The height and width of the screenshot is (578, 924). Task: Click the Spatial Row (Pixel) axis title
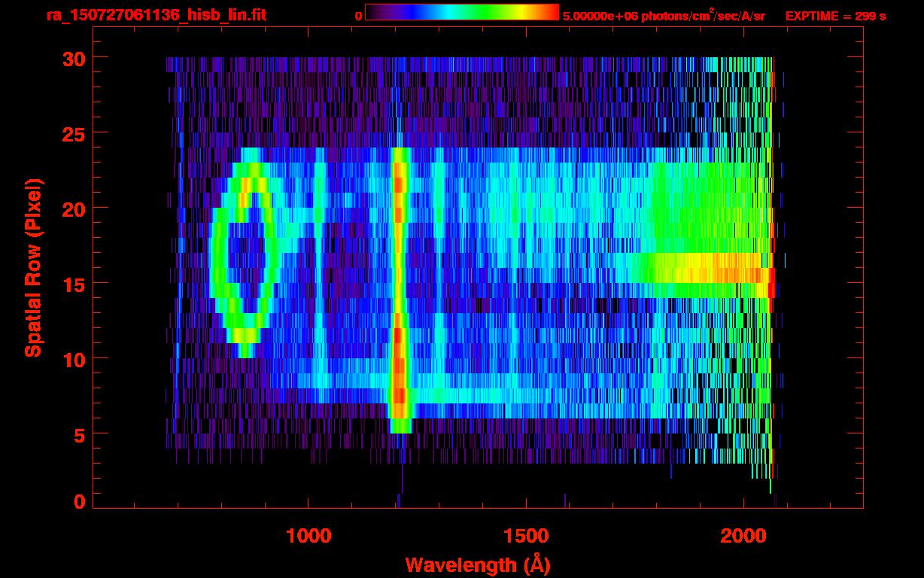pos(33,268)
